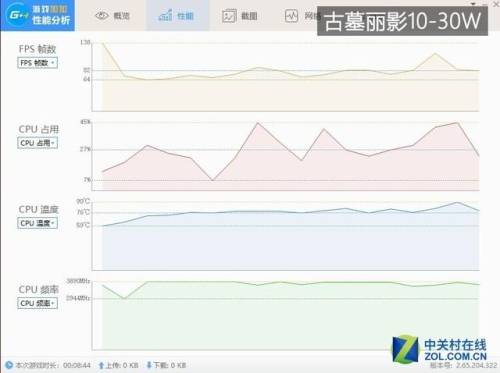Open the CPU 占用 dropdown
Image resolution: width=500 pixels, height=373 pixels.
point(37,143)
